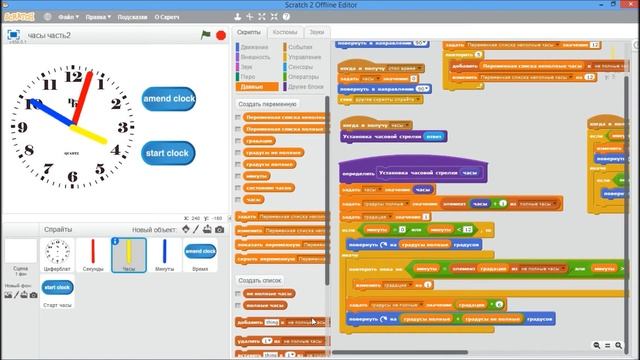640x360 pixels.
Task: Choose new backdrop from library icon
Action: pyautogui.click(x=8, y=295)
